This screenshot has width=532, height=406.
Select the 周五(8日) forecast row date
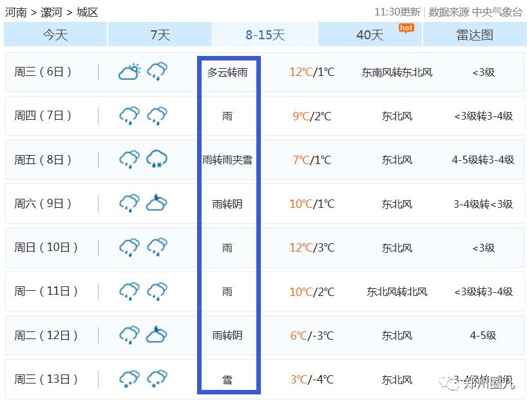(43, 160)
